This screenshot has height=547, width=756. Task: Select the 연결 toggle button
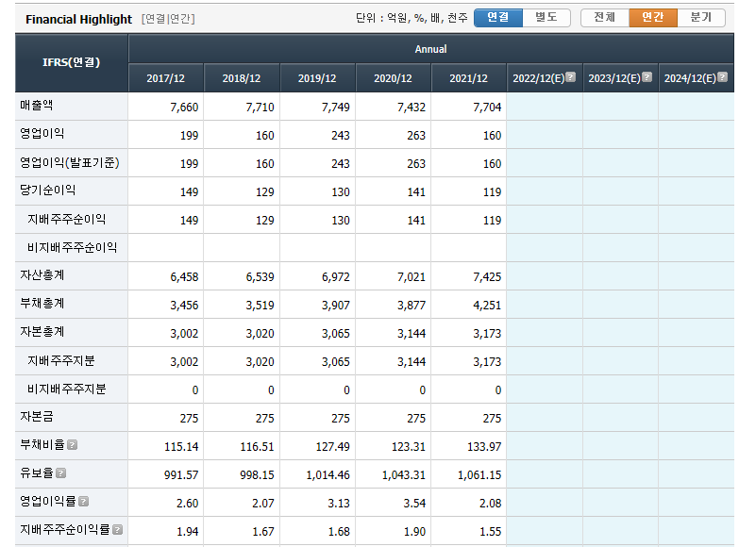click(x=498, y=18)
